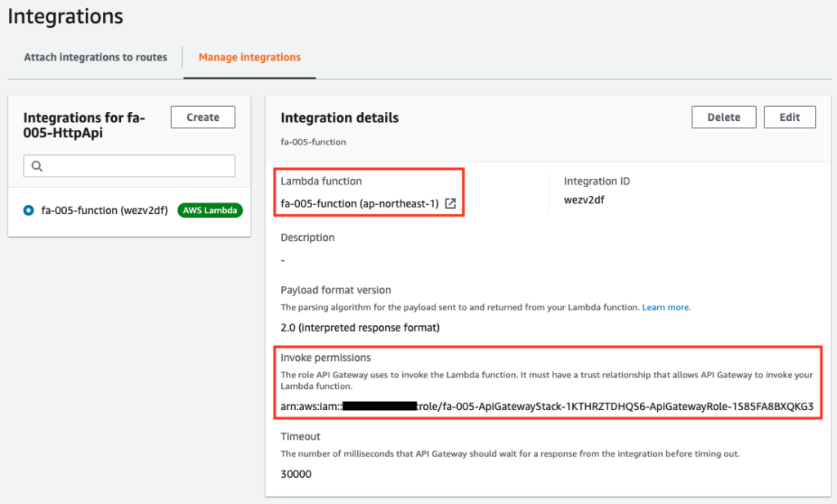Select the fa-005-function (wezv2df) list label

[105, 210]
